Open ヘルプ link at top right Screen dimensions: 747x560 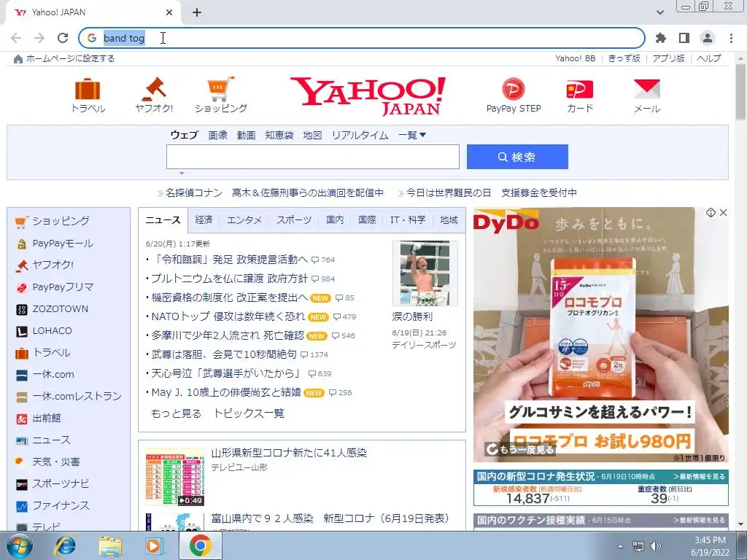pos(709,58)
